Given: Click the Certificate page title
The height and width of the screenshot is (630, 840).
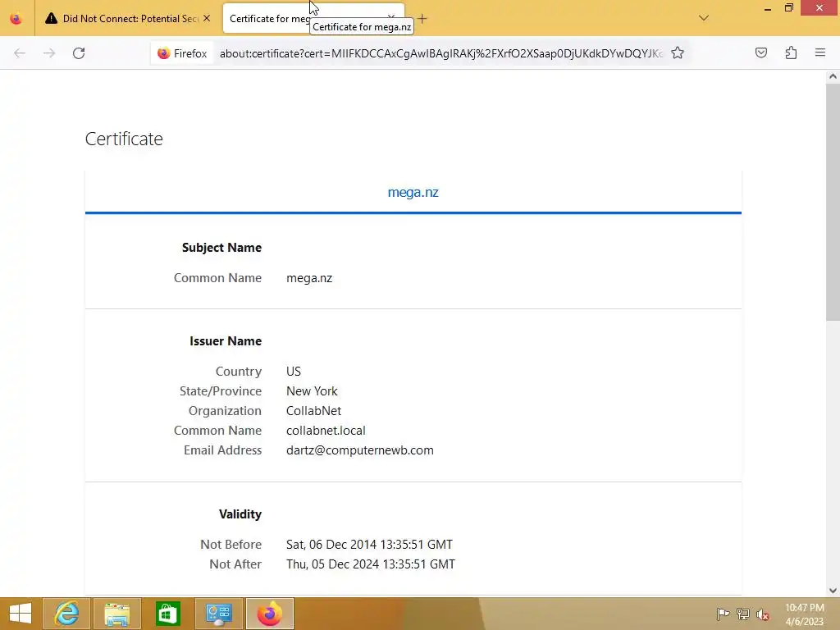Looking at the screenshot, I should point(124,139).
